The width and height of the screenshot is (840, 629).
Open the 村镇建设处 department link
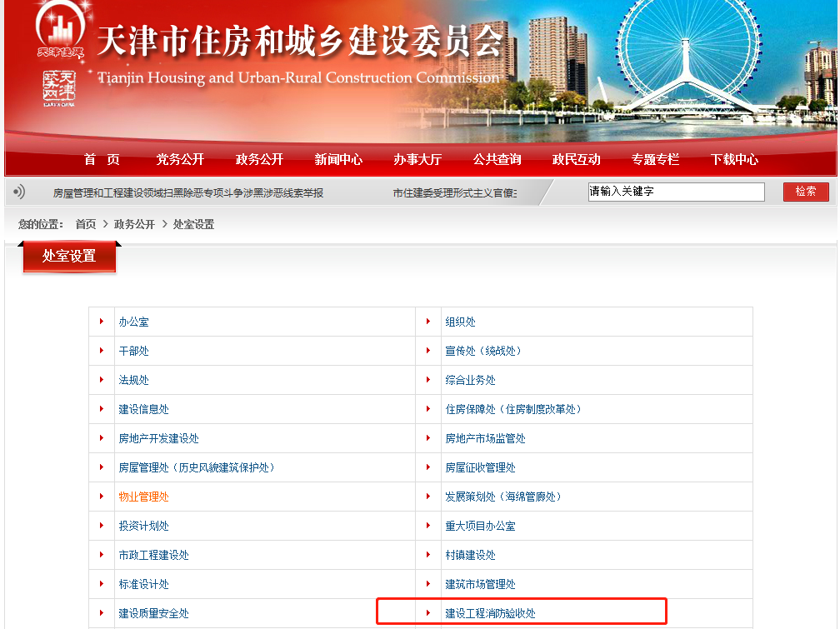coord(470,555)
